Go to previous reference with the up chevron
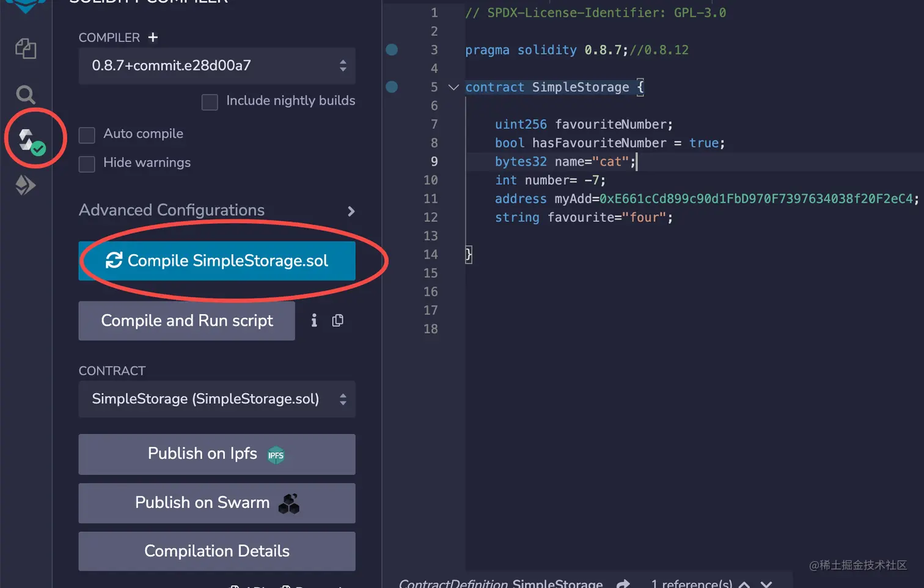Image resolution: width=924 pixels, height=588 pixels. coord(744,584)
